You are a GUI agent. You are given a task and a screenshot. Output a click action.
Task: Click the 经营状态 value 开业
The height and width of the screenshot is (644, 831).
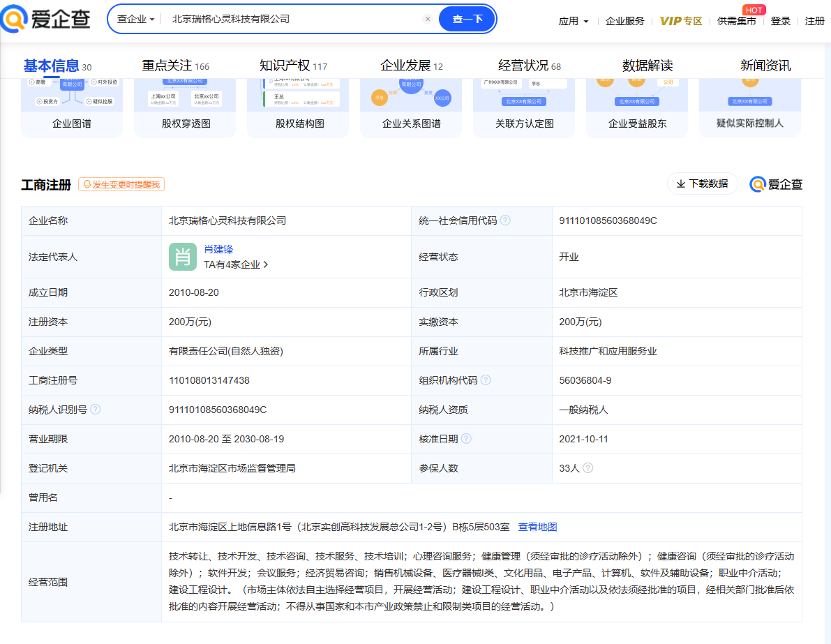569,257
